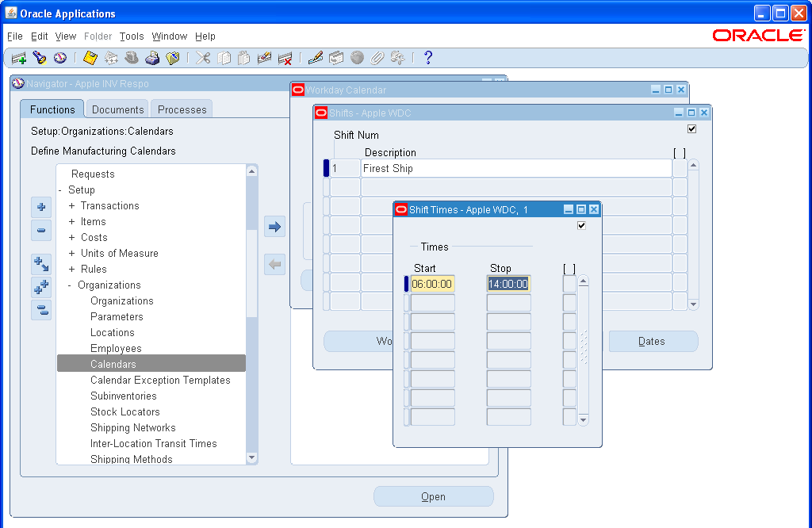Click the Shift Times scroll down arrow
The width and height of the screenshot is (812, 528).
point(583,420)
